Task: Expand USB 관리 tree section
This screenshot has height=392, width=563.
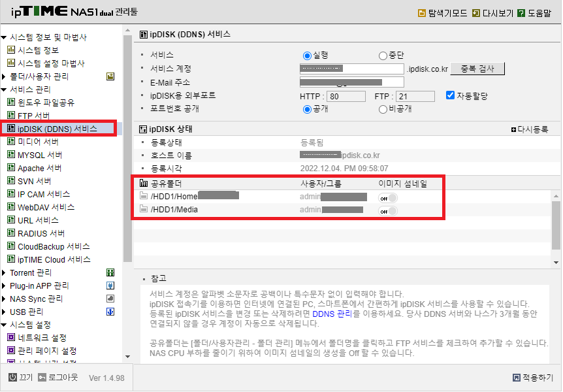Action: [3, 312]
